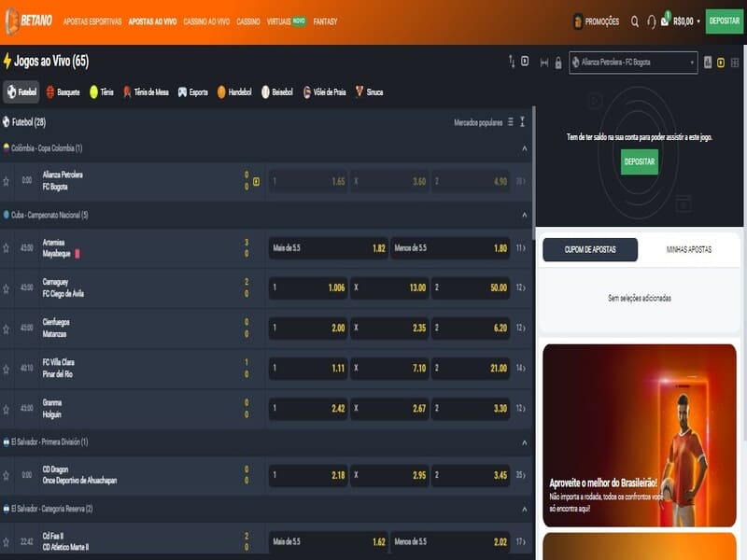Expand more markets for Camaguey match

[x=520, y=287]
